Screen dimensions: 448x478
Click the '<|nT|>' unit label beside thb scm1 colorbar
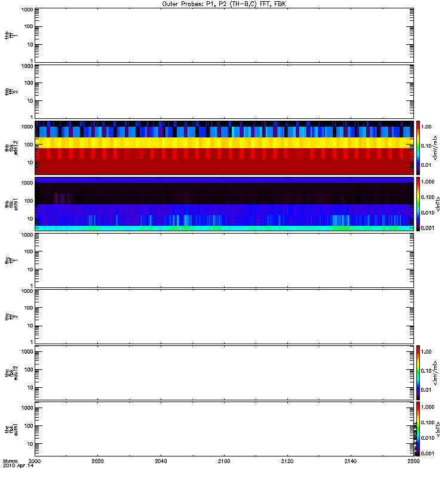438,204
